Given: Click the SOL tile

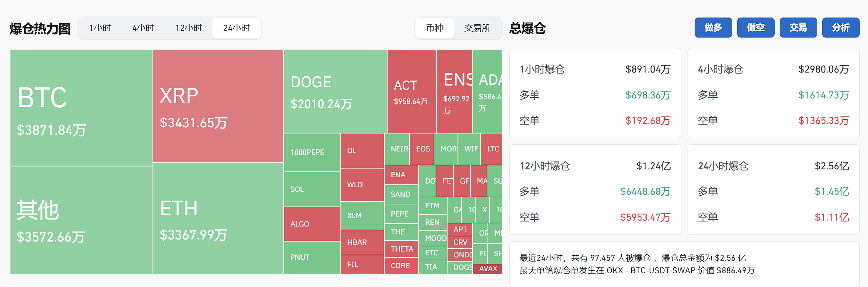Looking at the screenshot, I should [x=312, y=189].
